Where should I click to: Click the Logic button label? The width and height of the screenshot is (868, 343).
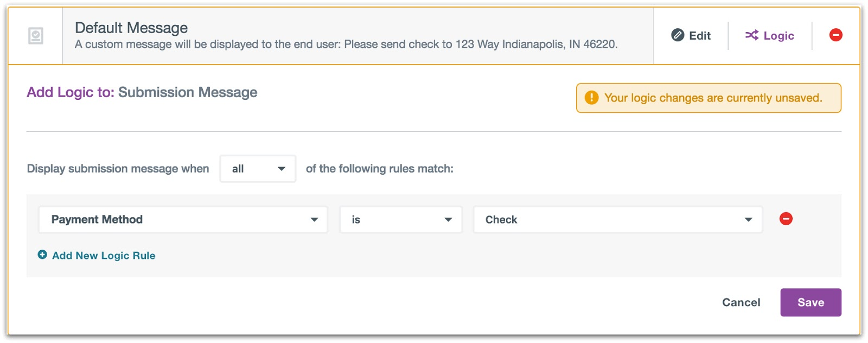pos(778,36)
